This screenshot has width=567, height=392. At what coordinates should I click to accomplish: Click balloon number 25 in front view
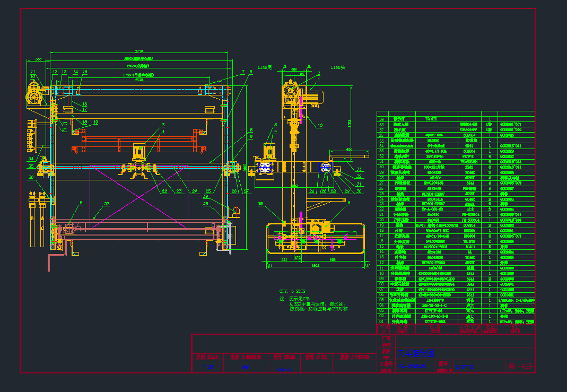coord(208,191)
